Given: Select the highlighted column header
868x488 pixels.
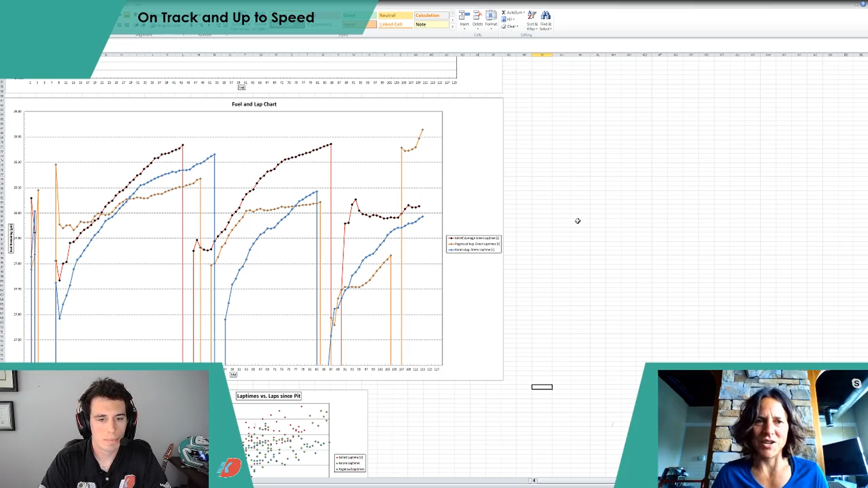Looking at the screenshot, I should [542, 55].
